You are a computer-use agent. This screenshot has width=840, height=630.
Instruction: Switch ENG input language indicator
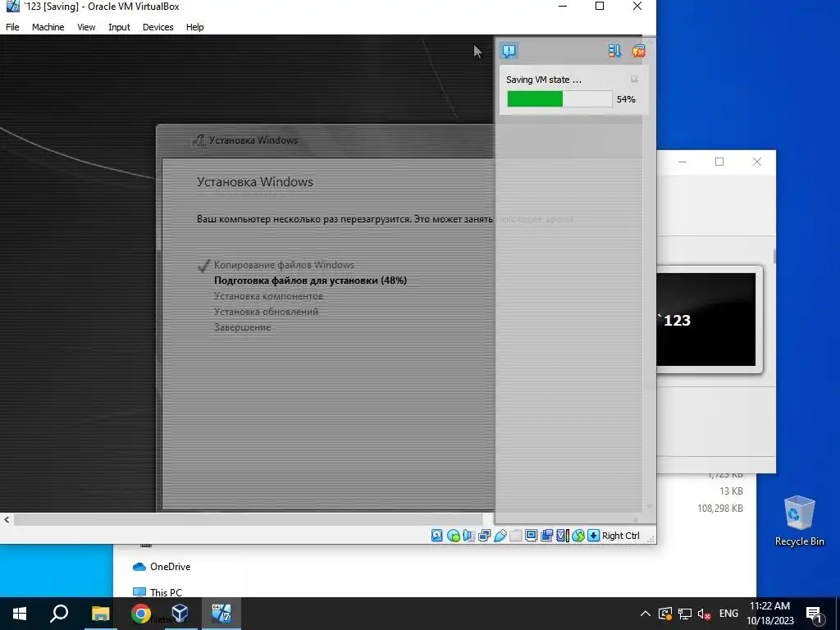pos(728,614)
